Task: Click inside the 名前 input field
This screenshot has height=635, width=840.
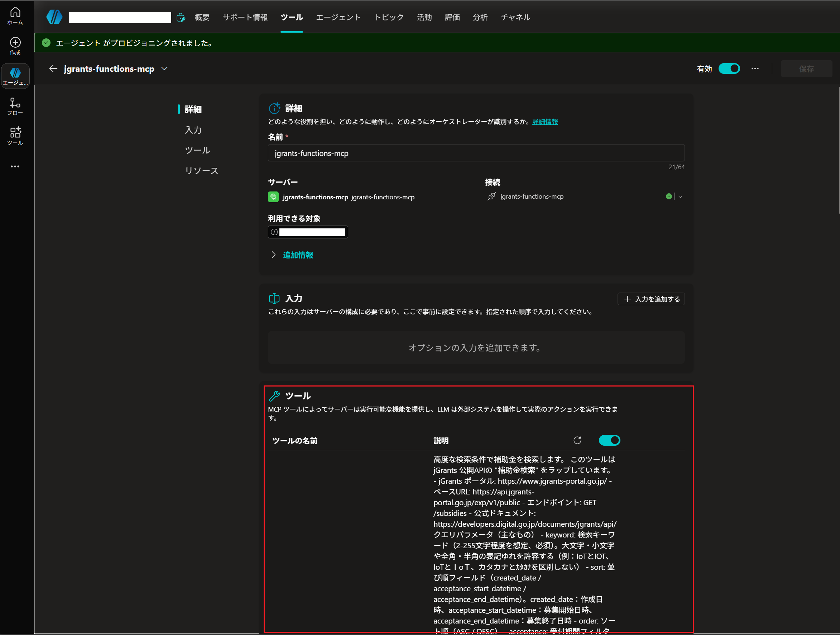Action: coord(475,153)
